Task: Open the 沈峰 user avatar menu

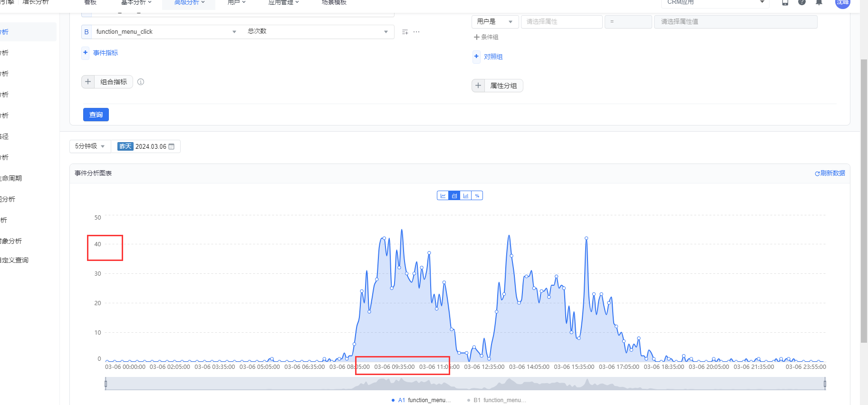Action: 843,2
